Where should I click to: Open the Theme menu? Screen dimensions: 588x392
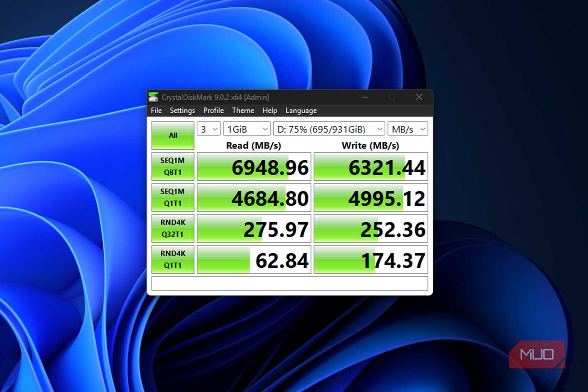(x=243, y=110)
